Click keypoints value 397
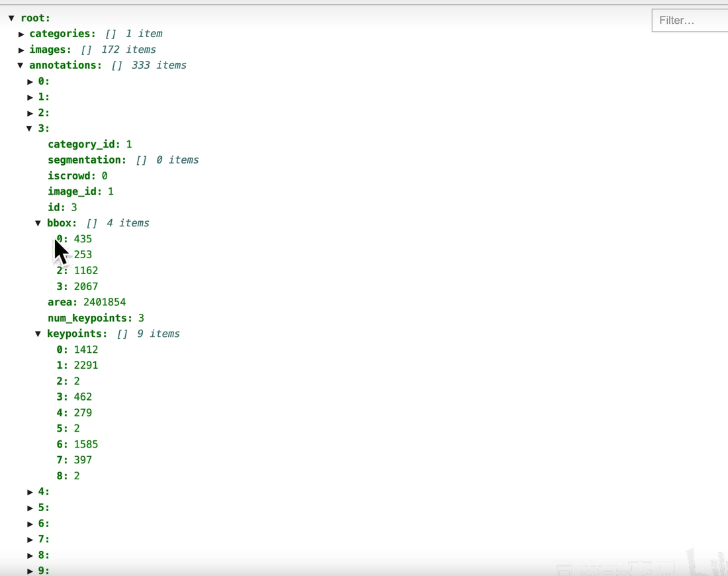Viewport: 728px width, 576px height. tap(83, 460)
